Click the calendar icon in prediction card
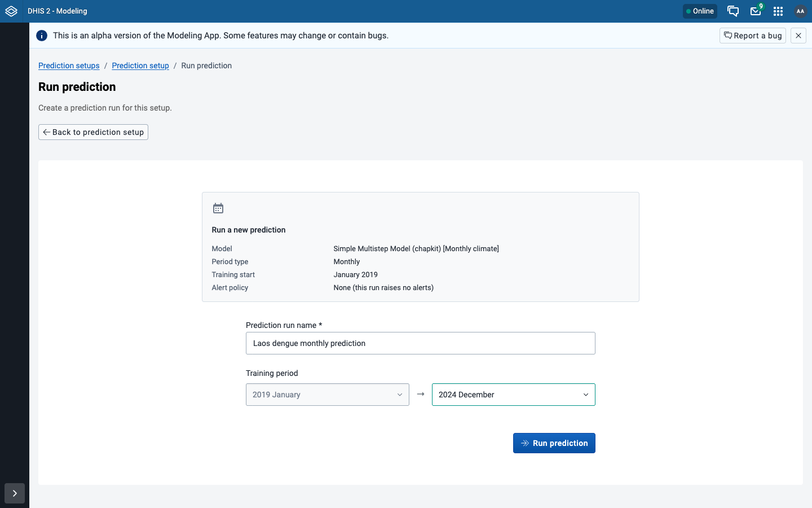 [218, 208]
